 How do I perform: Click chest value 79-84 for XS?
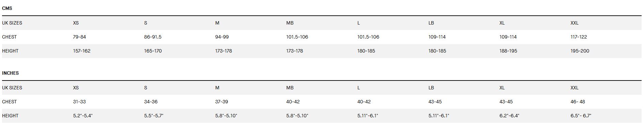tap(80, 37)
